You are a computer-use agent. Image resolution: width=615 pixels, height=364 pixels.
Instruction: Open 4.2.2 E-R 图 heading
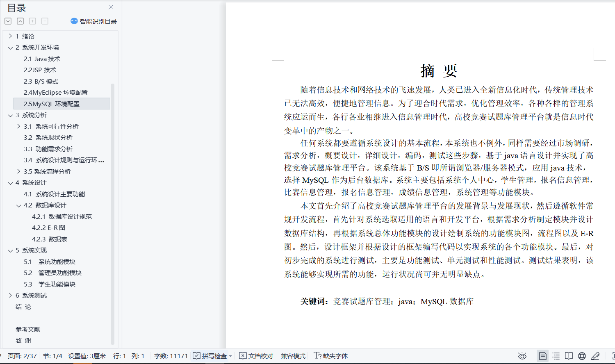click(x=48, y=228)
